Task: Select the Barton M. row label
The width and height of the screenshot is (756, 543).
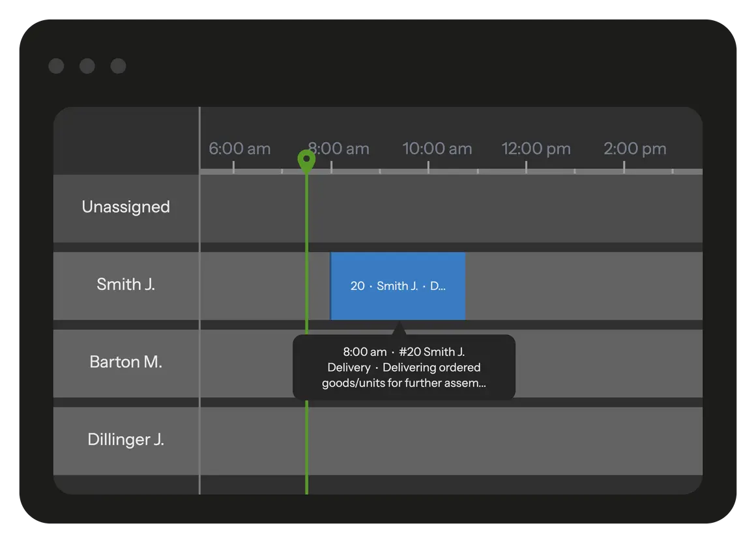Action: click(126, 362)
